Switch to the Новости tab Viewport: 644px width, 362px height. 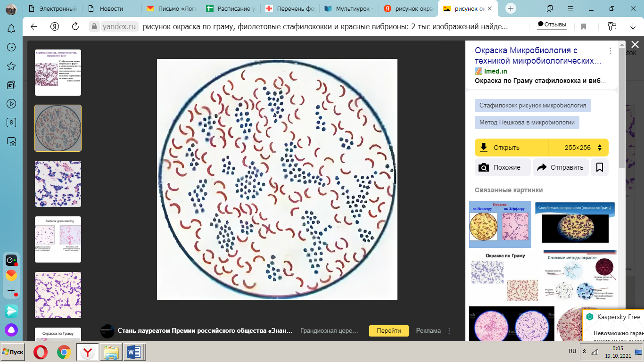(112, 8)
